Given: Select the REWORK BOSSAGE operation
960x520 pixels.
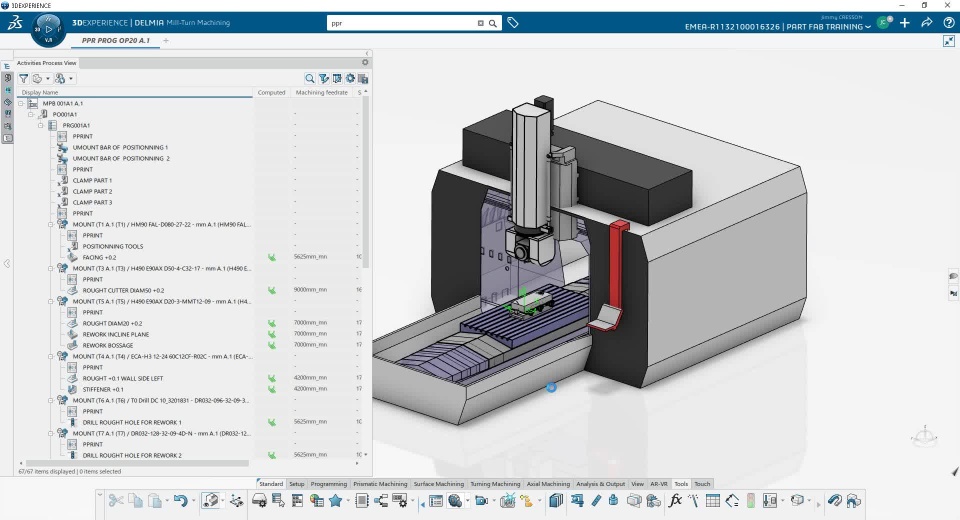Looking at the screenshot, I should click(x=108, y=345).
